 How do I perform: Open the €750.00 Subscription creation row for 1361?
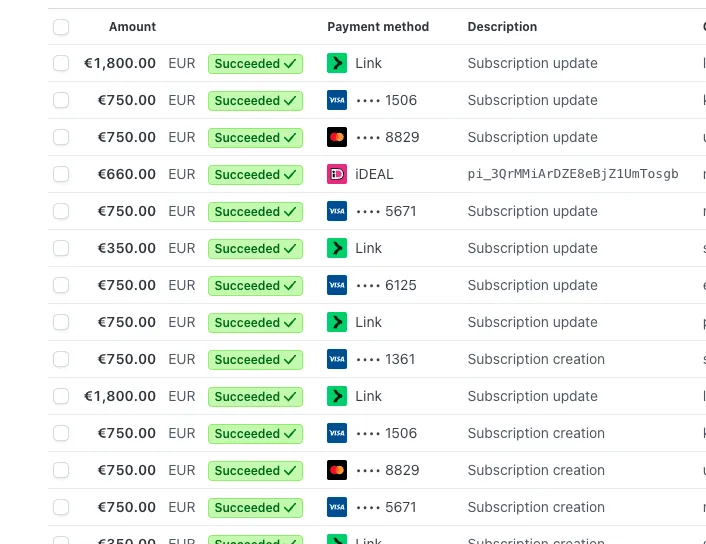(x=377, y=359)
